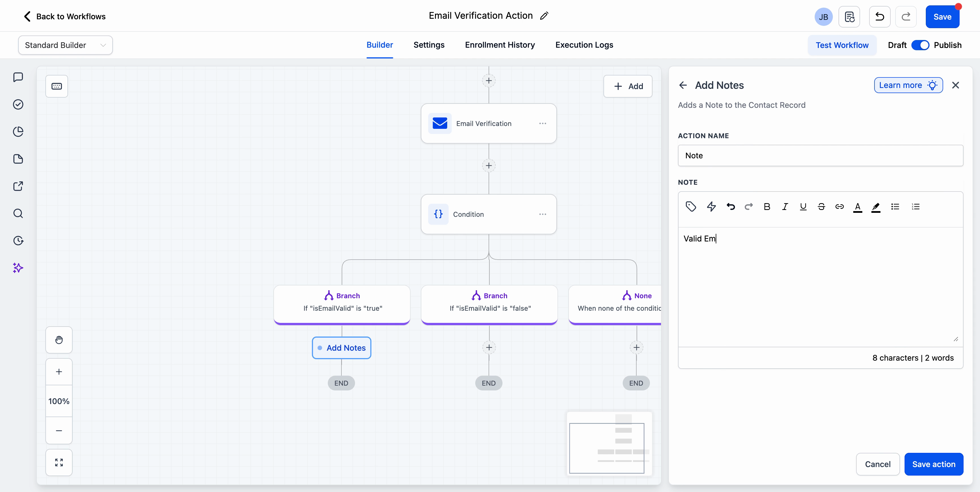Toggle the keyboard shortcuts panel on canvas
The width and height of the screenshot is (980, 492).
pyautogui.click(x=57, y=86)
